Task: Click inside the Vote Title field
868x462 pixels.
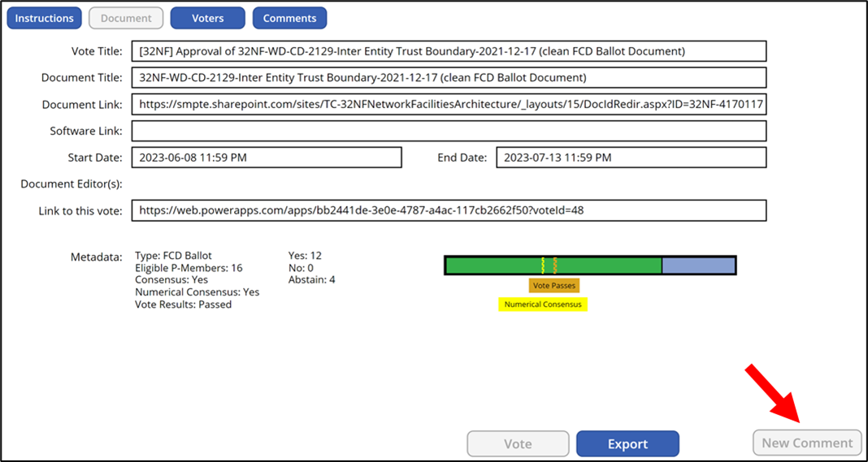Action: [x=449, y=51]
